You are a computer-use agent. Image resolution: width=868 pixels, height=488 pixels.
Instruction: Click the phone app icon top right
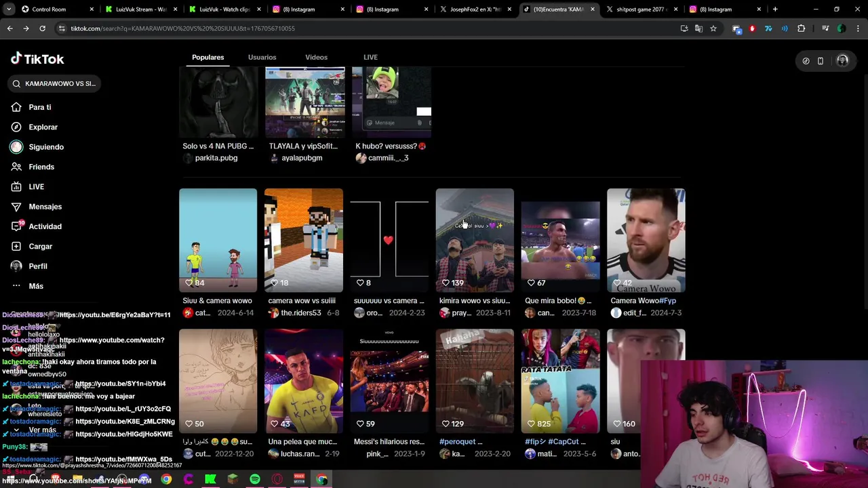click(821, 61)
